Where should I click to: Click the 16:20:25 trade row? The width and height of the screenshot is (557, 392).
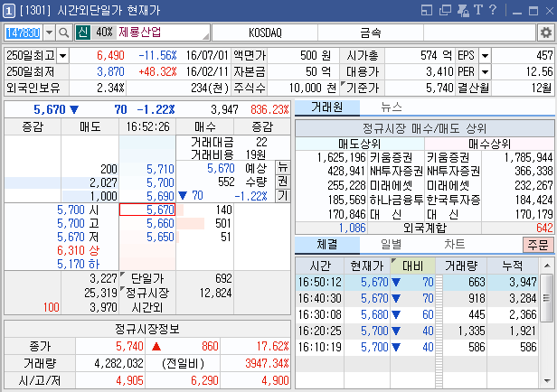(x=418, y=331)
